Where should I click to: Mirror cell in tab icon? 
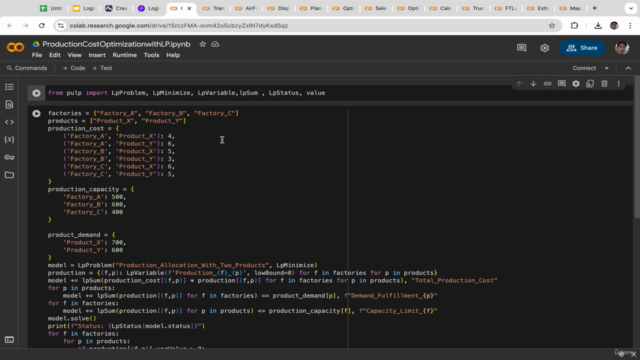click(590, 84)
